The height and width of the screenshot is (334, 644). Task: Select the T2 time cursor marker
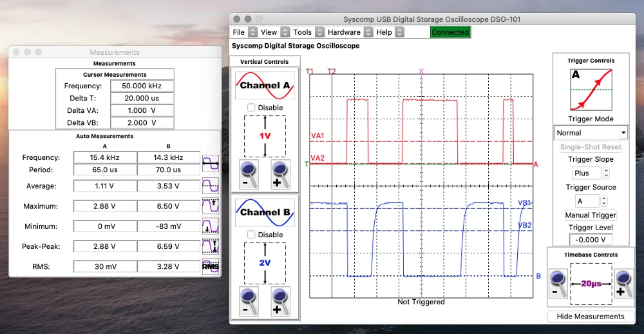pyautogui.click(x=332, y=71)
